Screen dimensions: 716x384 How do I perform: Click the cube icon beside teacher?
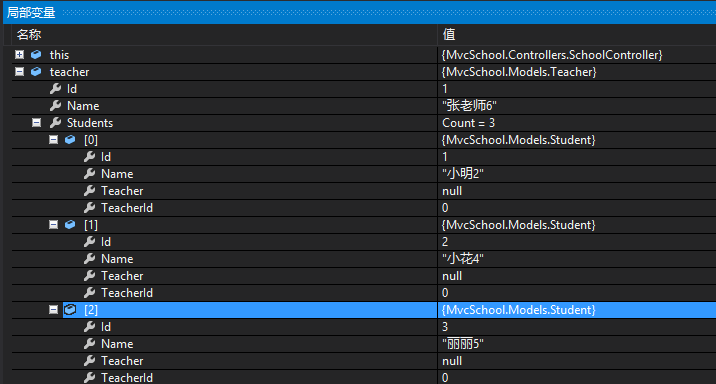tap(36, 72)
